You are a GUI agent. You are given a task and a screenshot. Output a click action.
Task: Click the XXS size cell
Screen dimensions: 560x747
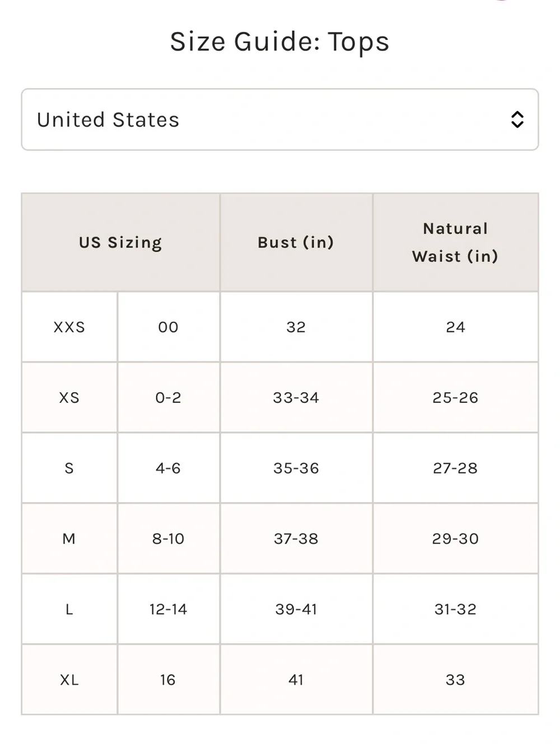[69, 327]
